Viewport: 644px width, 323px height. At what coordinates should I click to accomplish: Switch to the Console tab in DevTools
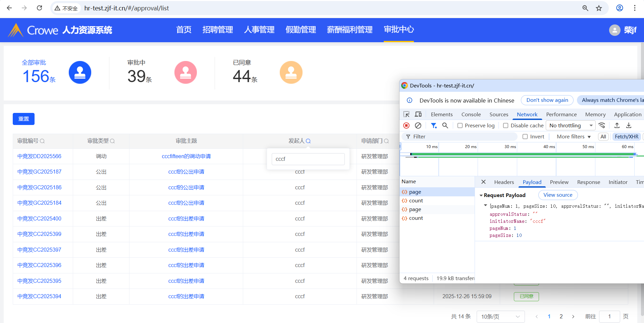pyautogui.click(x=471, y=115)
